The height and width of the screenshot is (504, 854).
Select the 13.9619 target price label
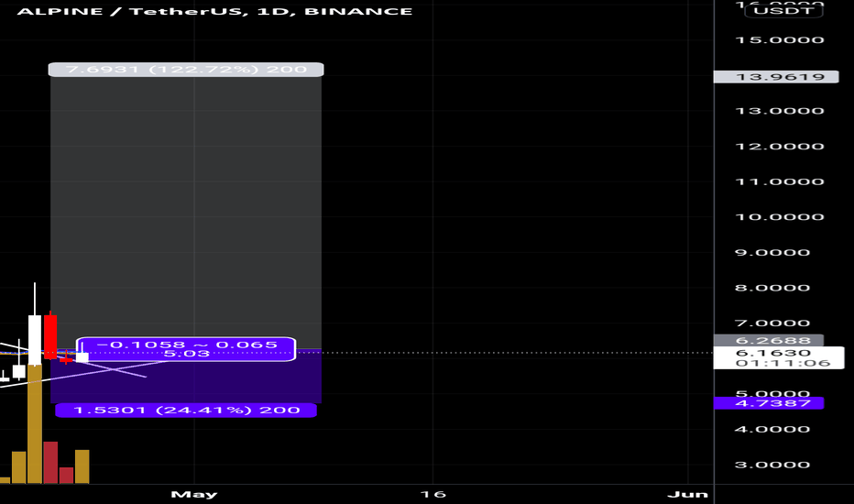(776, 77)
